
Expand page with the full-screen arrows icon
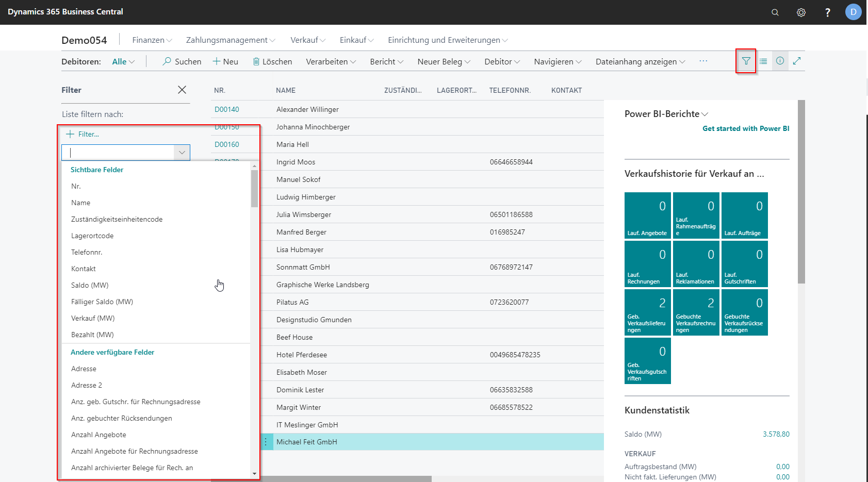click(x=797, y=61)
